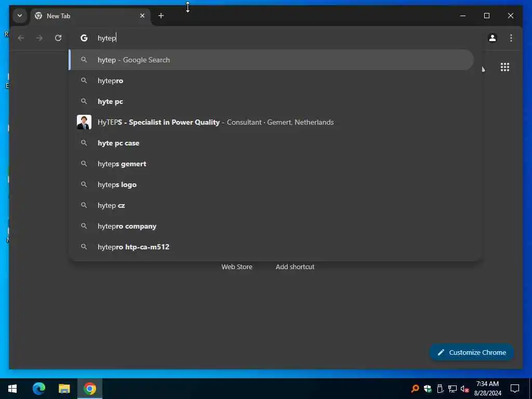
Task: Select the hytep cz suggestion
Action: coord(271,205)
